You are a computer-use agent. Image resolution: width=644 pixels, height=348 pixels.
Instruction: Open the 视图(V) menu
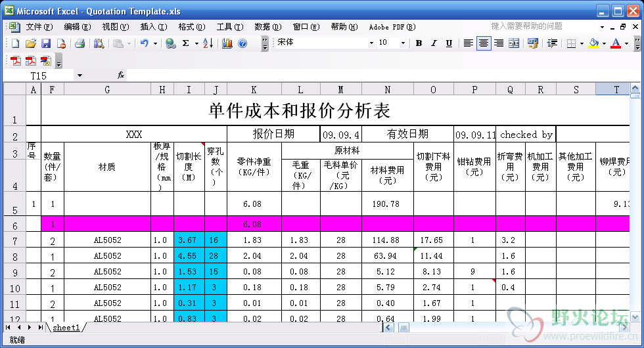click(116, 27)
